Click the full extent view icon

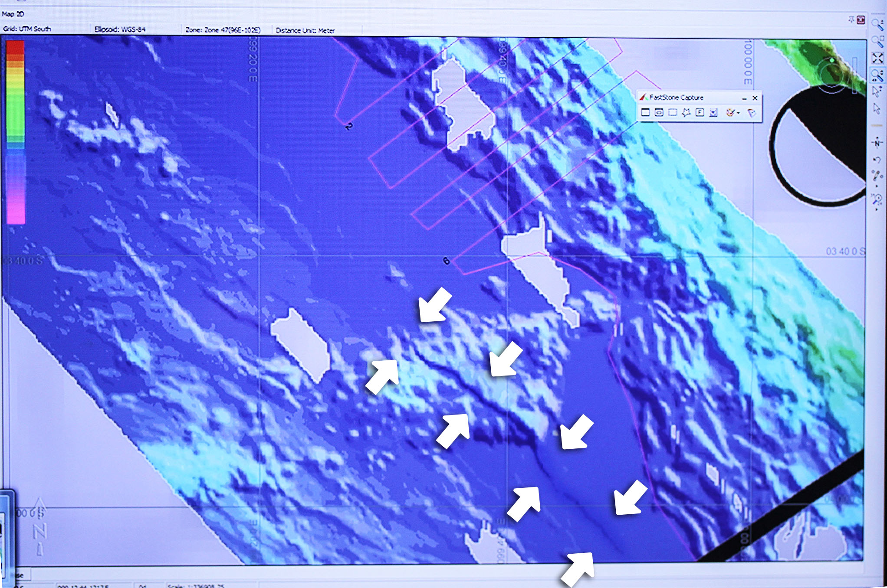(877, 57)
